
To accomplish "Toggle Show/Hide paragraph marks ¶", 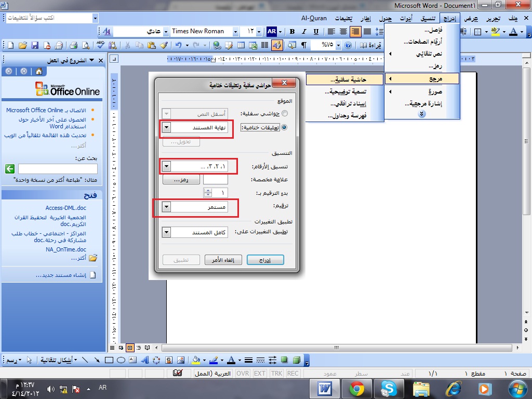I will 304,45.
